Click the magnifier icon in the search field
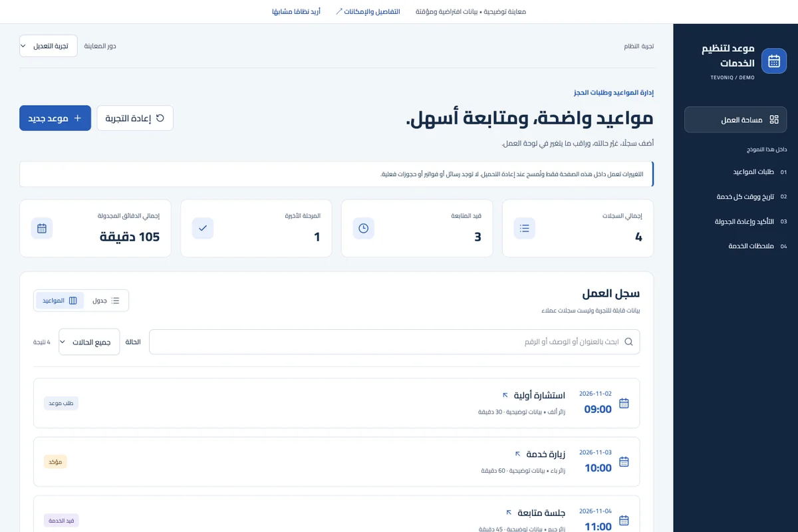The width and height of the screenshot is (798, 532). 629,342
